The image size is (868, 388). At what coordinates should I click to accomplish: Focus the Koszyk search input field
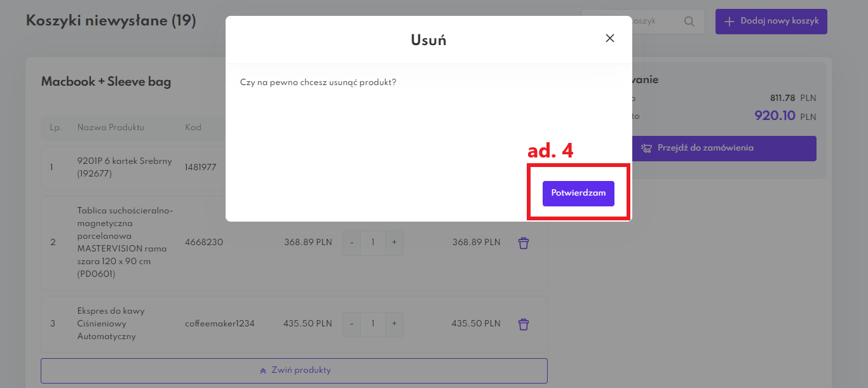tap(654, 22)
